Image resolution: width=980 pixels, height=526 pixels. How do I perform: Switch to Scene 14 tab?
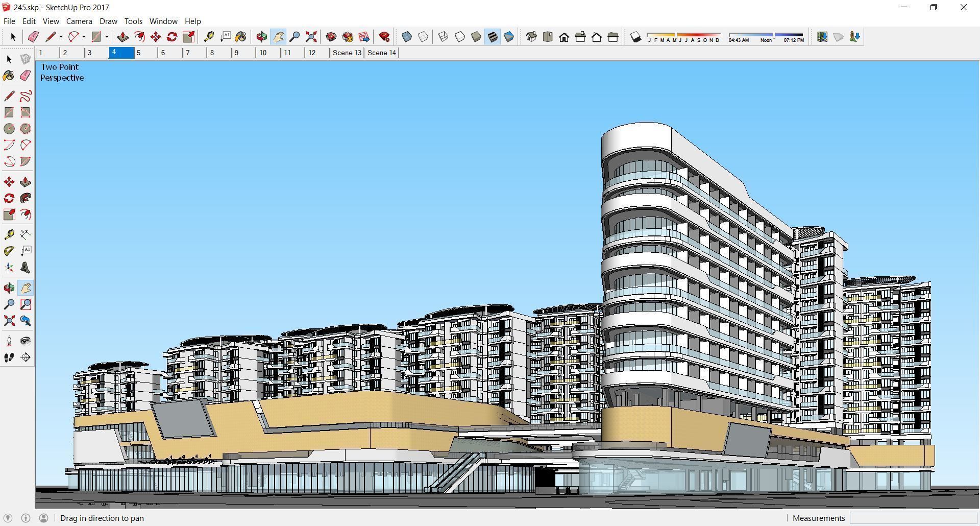click(382, 53)
